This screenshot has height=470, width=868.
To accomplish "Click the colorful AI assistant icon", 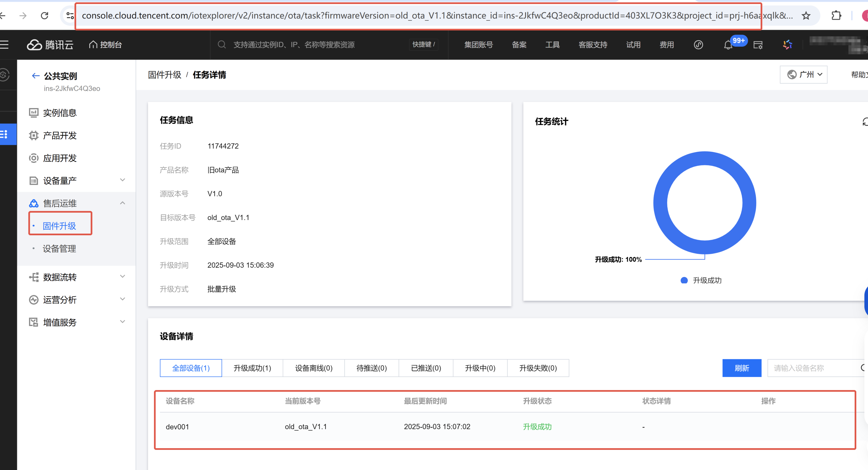I will (787, 44).
